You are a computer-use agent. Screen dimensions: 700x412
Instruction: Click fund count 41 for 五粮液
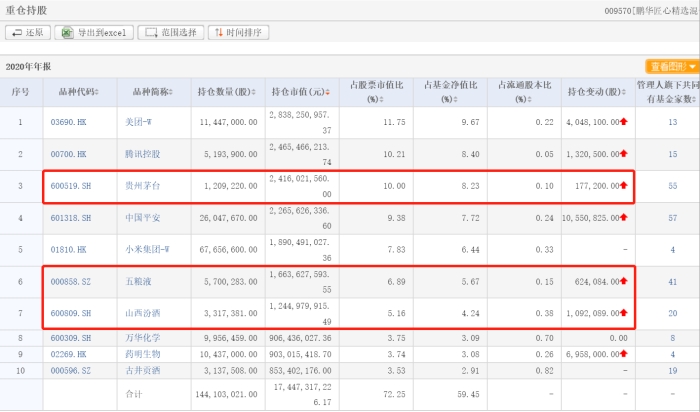point(672,282)
